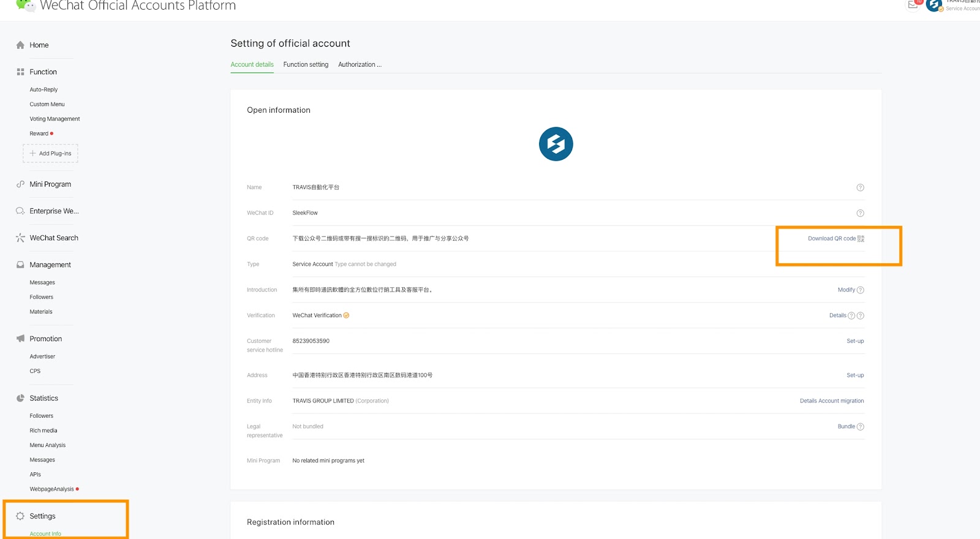
Task: Select the Account details tab
Action: pos(252,64)
